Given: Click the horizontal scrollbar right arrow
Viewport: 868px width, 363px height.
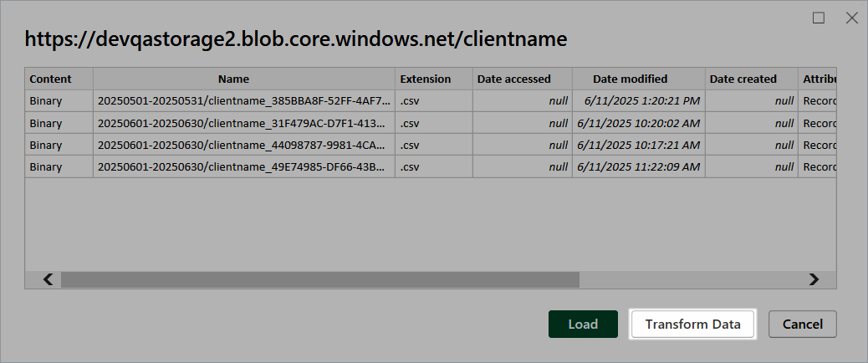Looking at the screenshot, I should click(x=813, y=279).
